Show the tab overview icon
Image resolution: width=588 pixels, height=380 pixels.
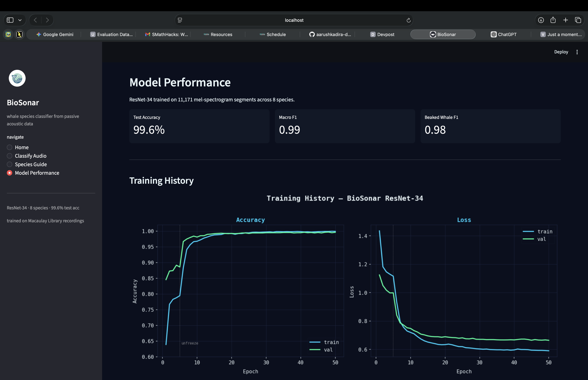pyautogui.click(x=578, y=20)
